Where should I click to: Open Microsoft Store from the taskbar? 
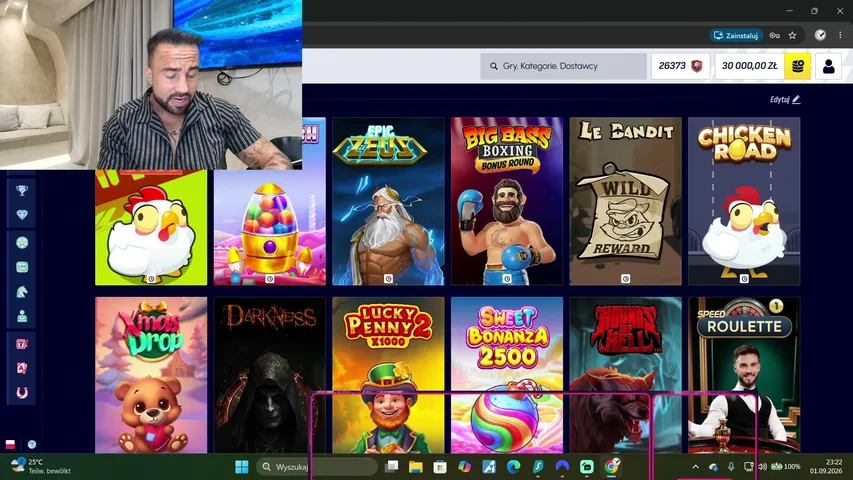(440, 466)
